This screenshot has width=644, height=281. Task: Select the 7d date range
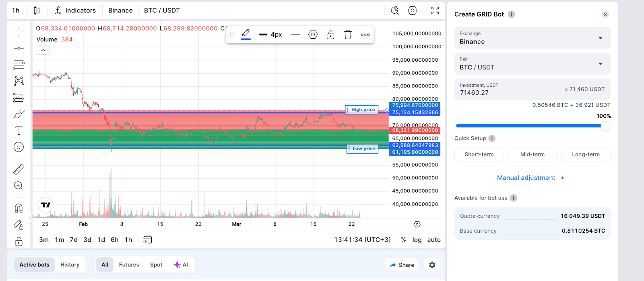74,239
